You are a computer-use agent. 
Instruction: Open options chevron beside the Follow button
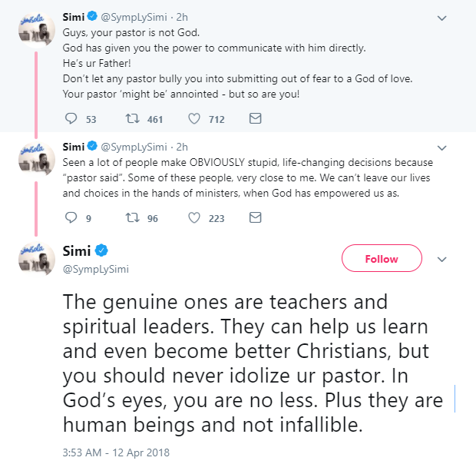[441, 260]
